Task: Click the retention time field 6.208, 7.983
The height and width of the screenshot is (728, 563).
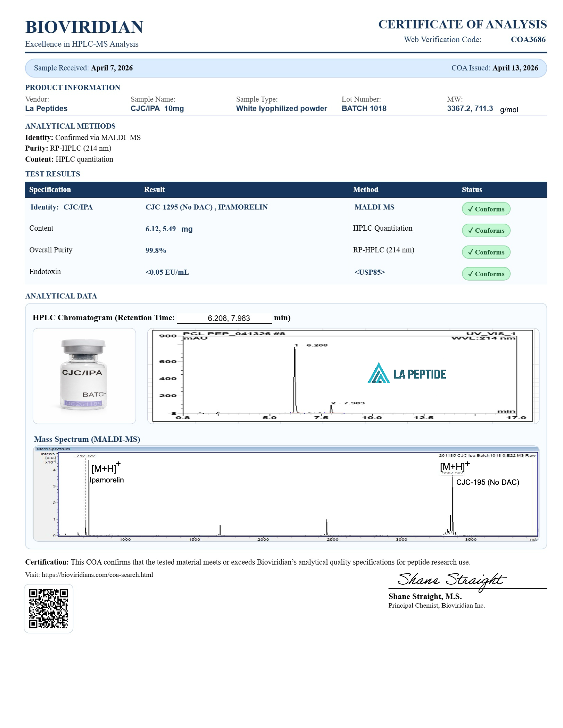Action: (x=229, y=318)
